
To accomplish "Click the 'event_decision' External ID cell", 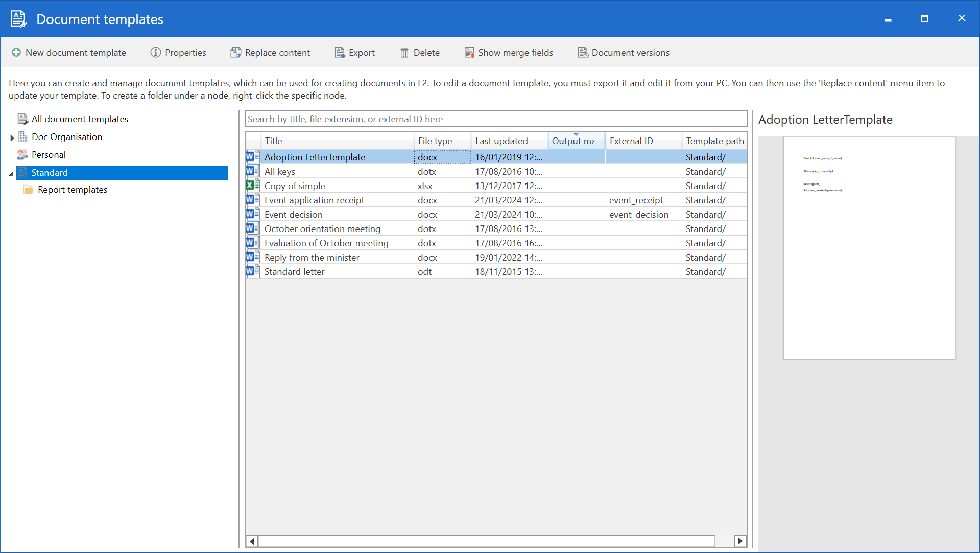I will pyautogui.click(x=643, y=214).
